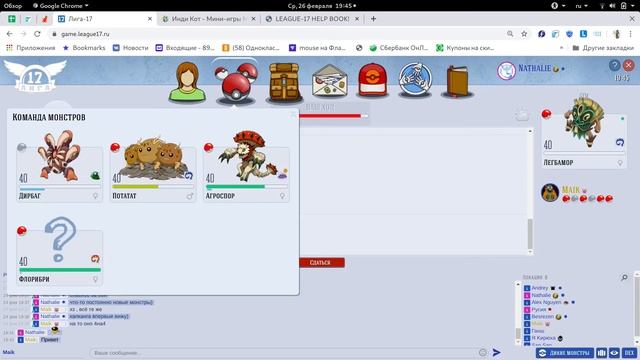Open the pokeballs monster team icon
Viewport: 640px width, 360px height.
(236, 82)
